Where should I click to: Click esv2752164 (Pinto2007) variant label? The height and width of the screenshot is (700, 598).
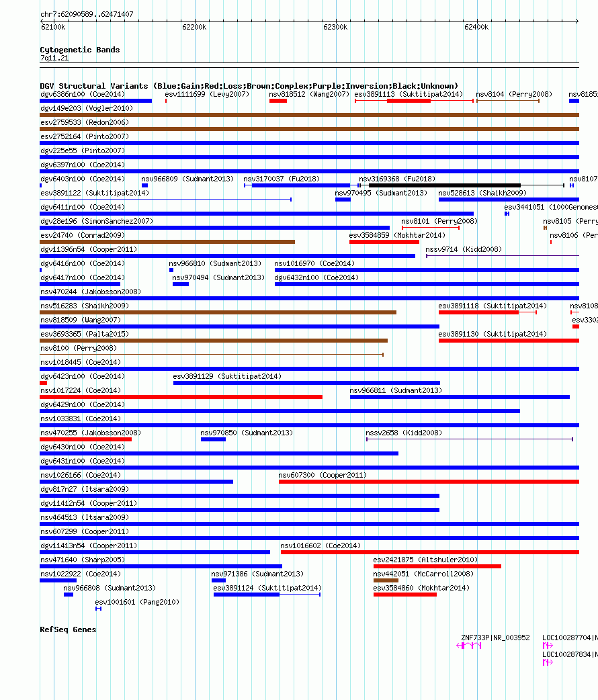coord(85,136)
